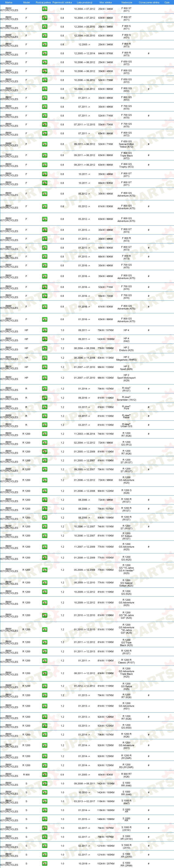Select the '09.2008 -> 08.2011' date cell
Viewport: 174px width, 868px height.
(84, 784)
